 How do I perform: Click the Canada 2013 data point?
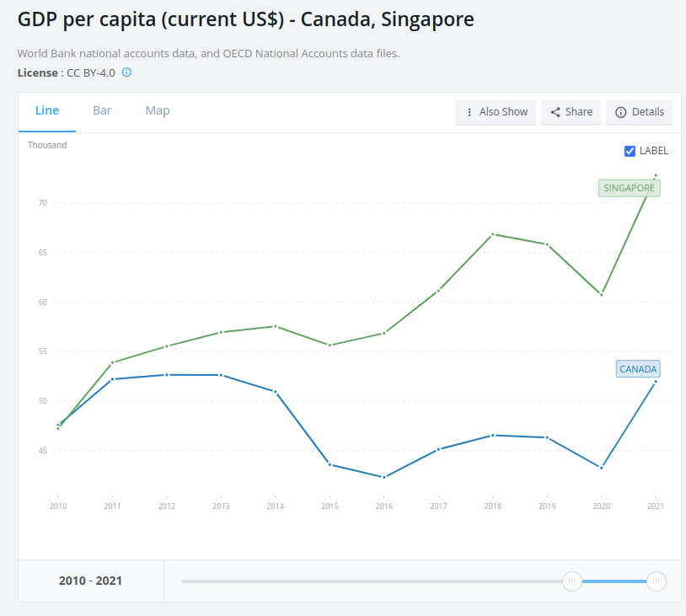(221, 375)
